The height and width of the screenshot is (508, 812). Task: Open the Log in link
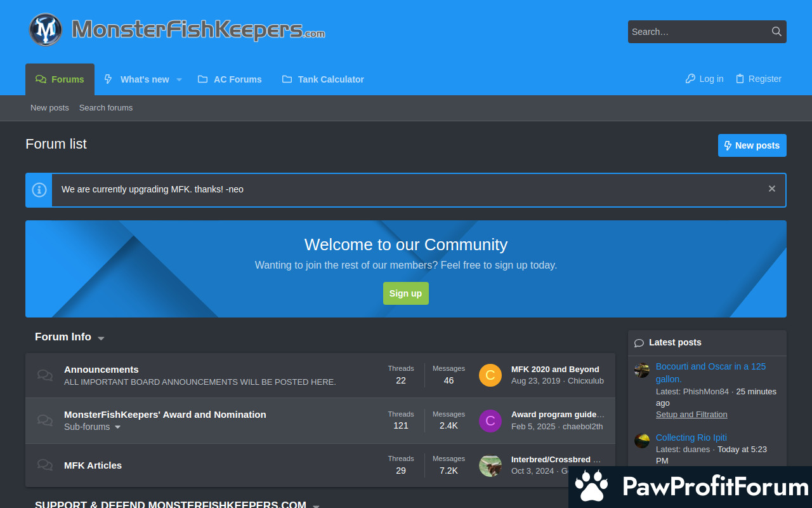coord(704,79)
